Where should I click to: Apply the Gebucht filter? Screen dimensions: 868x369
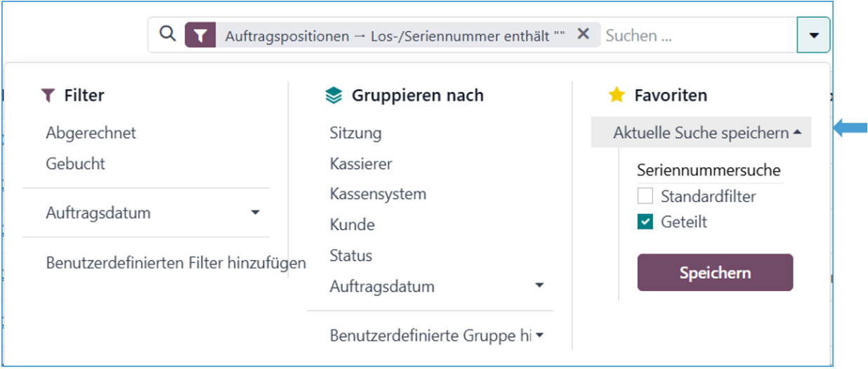click(75, 163)
